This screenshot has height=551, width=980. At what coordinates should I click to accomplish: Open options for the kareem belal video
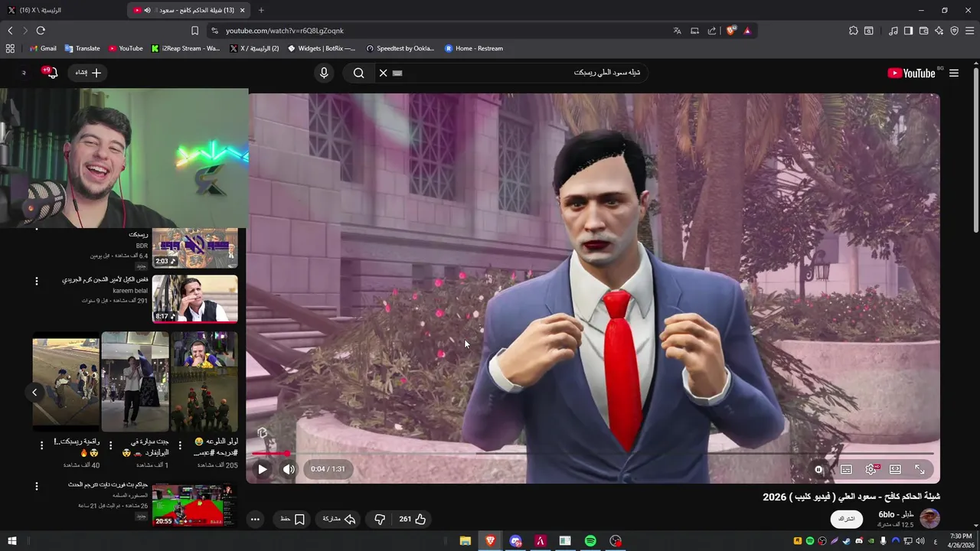point(36,281)
